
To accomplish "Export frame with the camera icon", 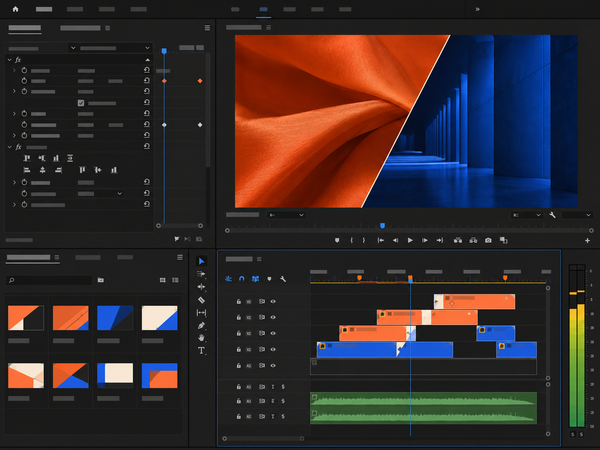I will click(488, 240).
